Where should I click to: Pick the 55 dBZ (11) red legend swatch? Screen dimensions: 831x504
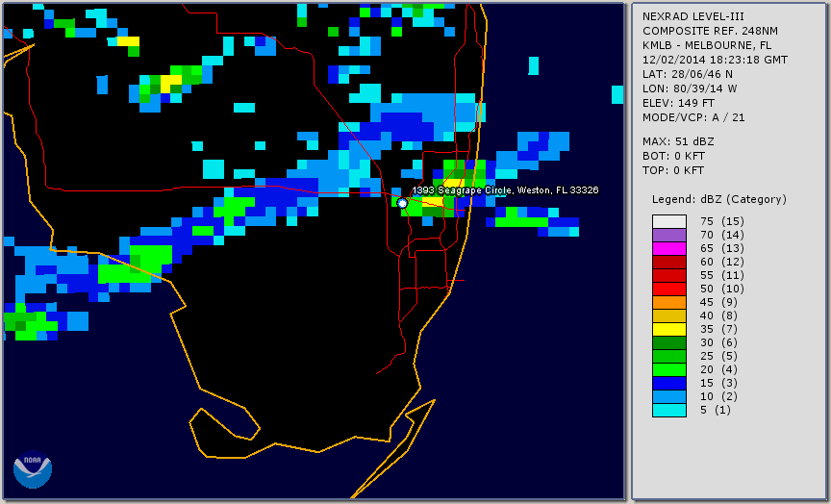[x=669, y=276]
